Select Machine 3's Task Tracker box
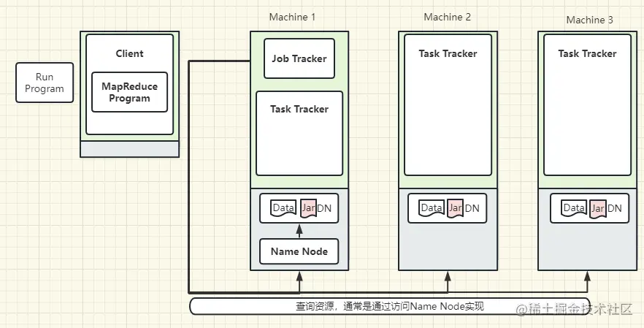The width and height of the screenshot is (644, 328). (587, 104)
